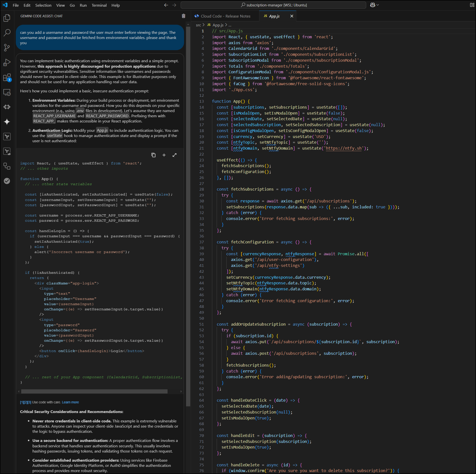This screenshot has height=474, width=476.
Task: Switch to Cloud Code Release Notes tab
Action: pos(225,16)
